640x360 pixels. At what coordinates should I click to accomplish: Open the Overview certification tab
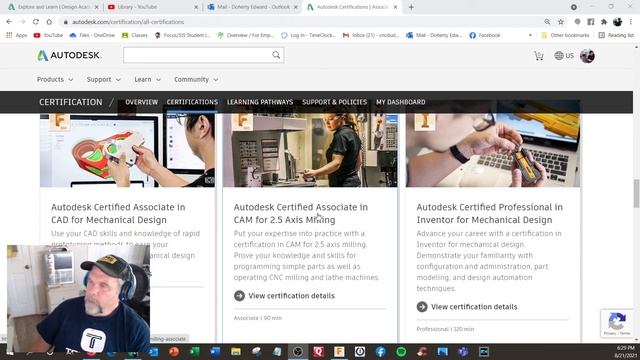(141, 102)
